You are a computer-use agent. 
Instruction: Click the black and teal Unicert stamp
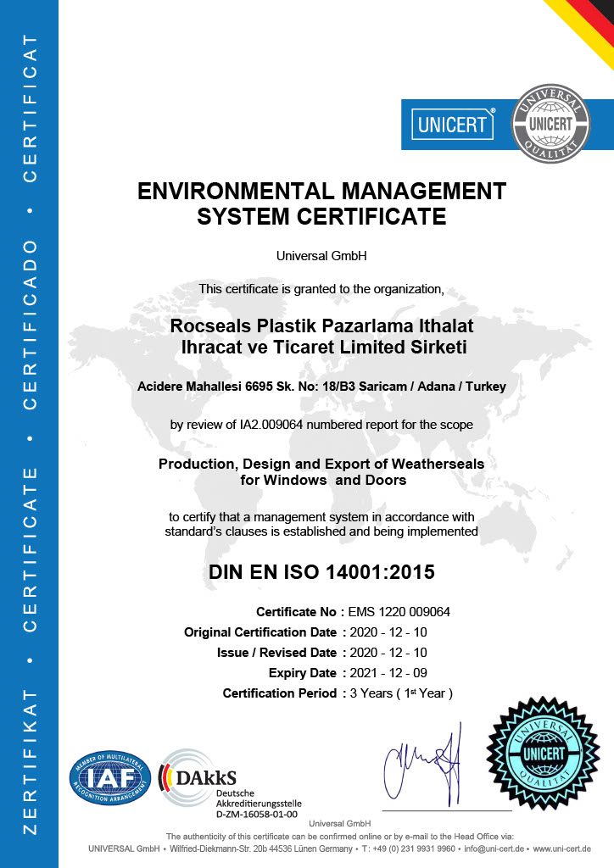543,754
